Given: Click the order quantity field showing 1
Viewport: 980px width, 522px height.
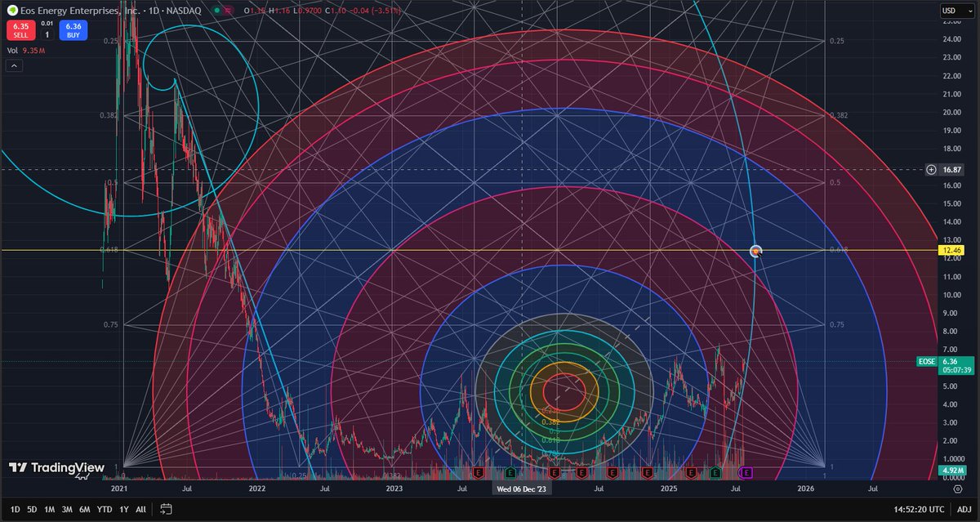Looking at the screenshot, I should (47, 34).
